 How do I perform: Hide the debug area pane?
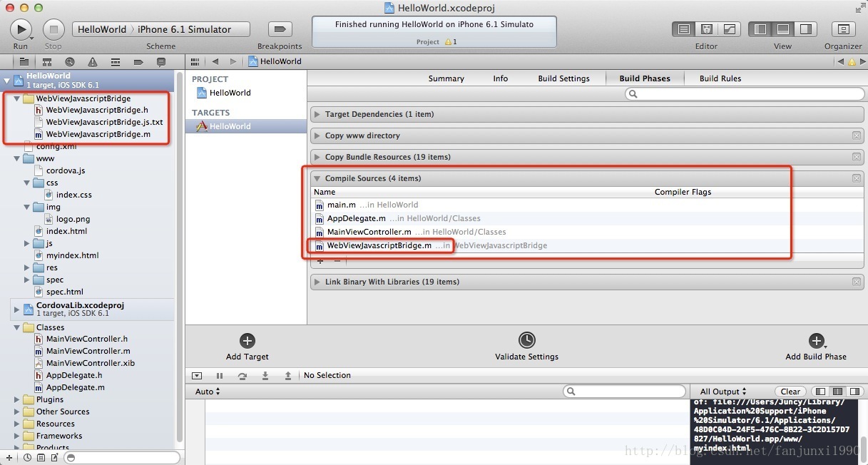coord(783,29)
